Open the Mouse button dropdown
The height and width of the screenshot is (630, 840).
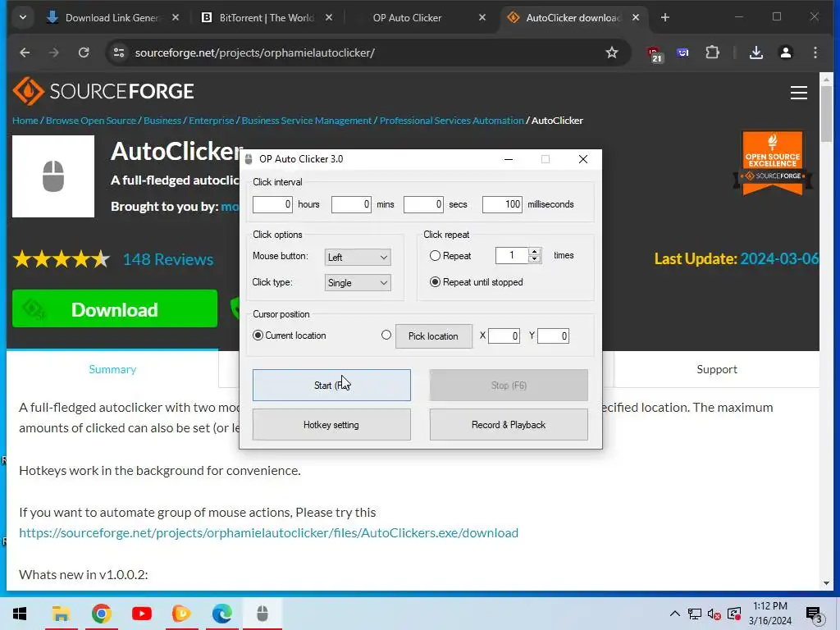(358, 257)
